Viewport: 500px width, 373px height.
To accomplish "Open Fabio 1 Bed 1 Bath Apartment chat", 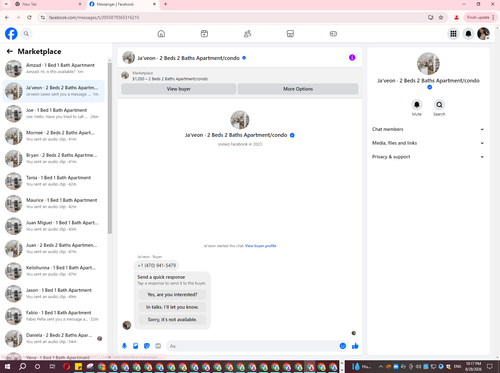I will 54,316.
